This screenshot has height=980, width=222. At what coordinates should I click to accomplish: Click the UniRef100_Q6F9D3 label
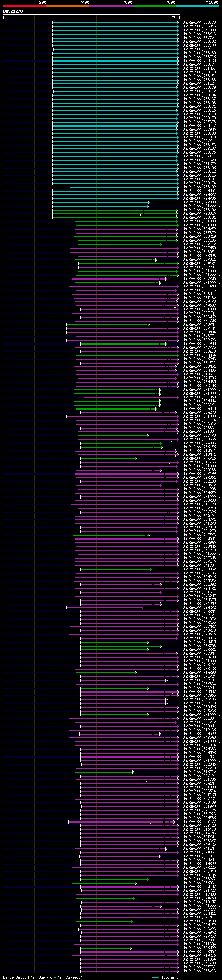(199, 344)
